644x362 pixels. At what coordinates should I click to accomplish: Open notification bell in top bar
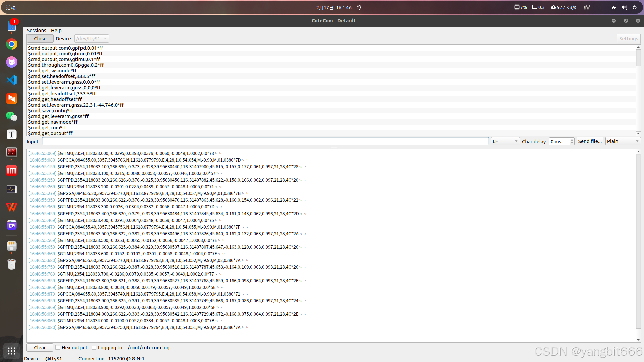[x=359, y=7]
